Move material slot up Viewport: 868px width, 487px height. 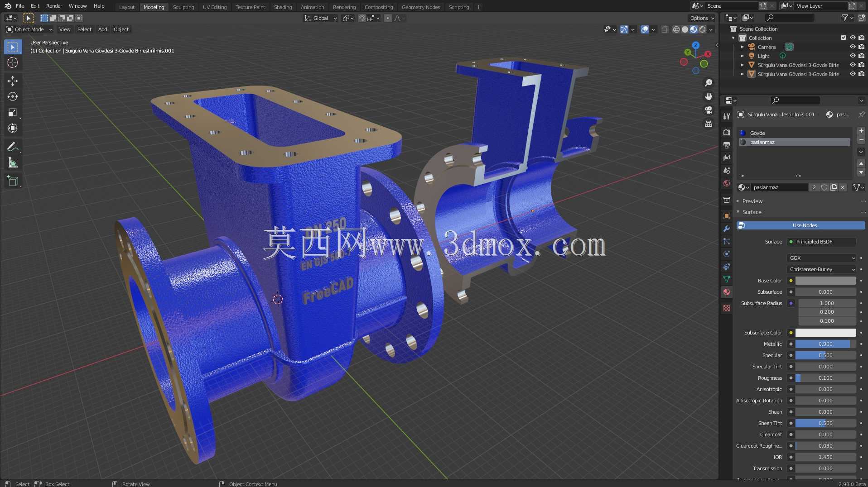(861, 163)
